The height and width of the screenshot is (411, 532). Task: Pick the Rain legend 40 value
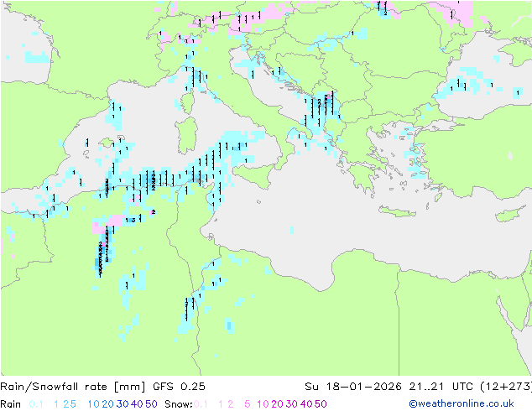(x=137, y=404)
